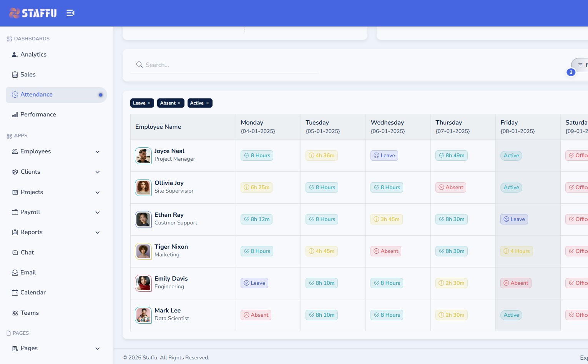The width and height of the screenshot is (588, 364).
Task: Click Joyce Neal's profile avatar
Action: tap(143, 156)
